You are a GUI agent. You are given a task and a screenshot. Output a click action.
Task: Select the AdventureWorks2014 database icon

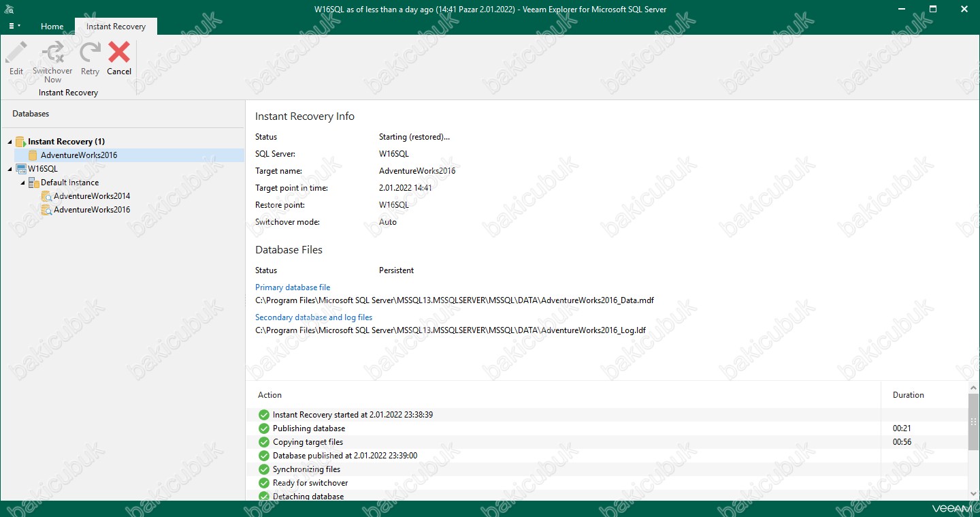46,196
